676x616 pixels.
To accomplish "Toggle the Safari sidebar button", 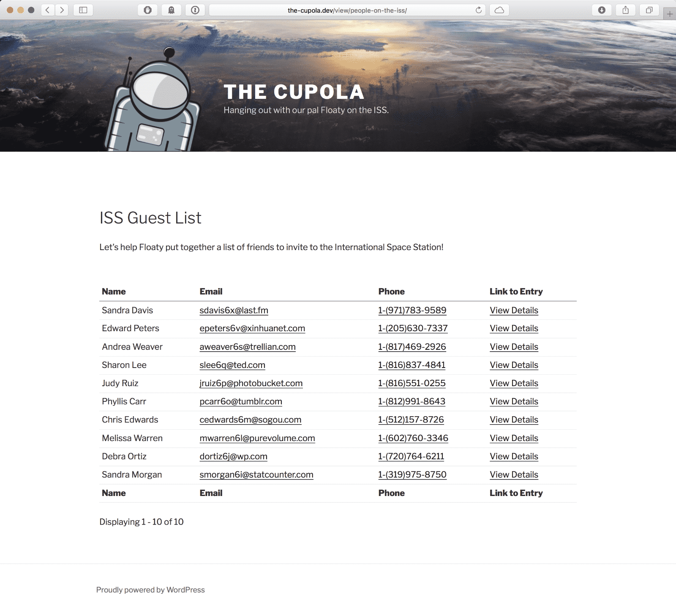I will coord(83,10).
